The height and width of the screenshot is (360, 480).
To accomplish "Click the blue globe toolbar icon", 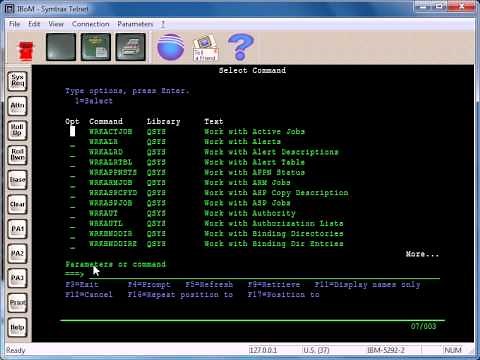I will click(x=170, y=47).
